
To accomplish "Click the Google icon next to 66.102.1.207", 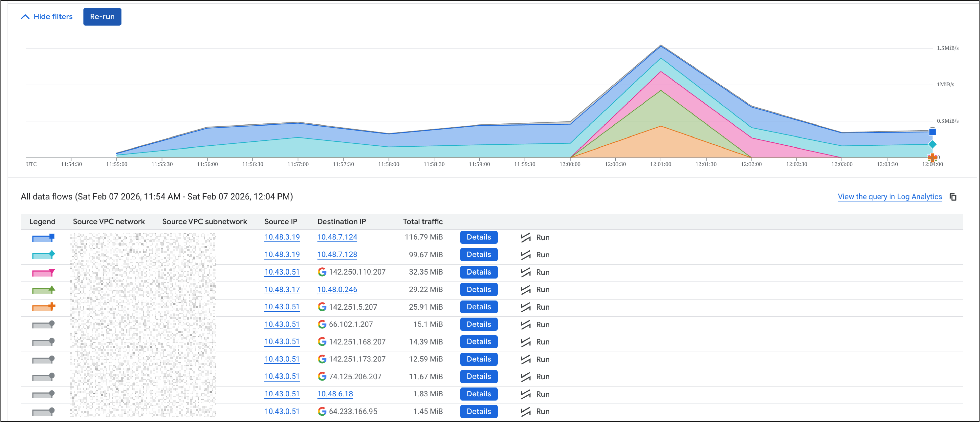I will point(322,324).
